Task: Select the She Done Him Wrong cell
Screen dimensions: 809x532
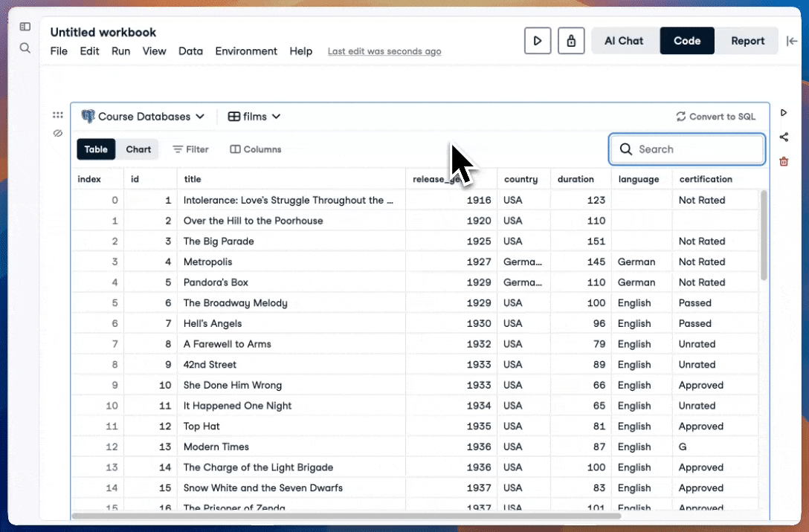Action: pyautogui.click(x=291, y=386)
